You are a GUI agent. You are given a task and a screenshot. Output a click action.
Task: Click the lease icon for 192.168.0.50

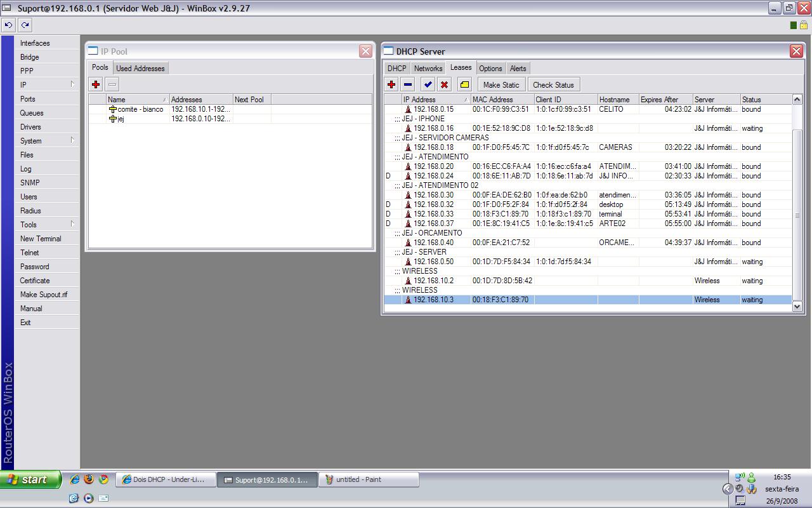tap(409, 262)
